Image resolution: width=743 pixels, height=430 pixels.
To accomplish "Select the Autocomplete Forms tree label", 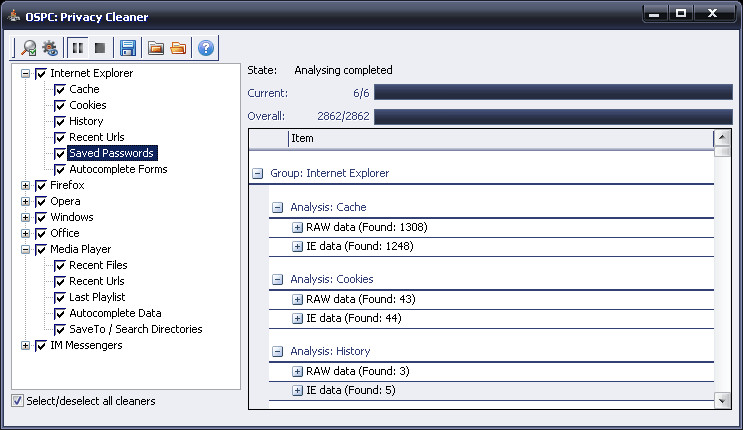I will 118,169.
